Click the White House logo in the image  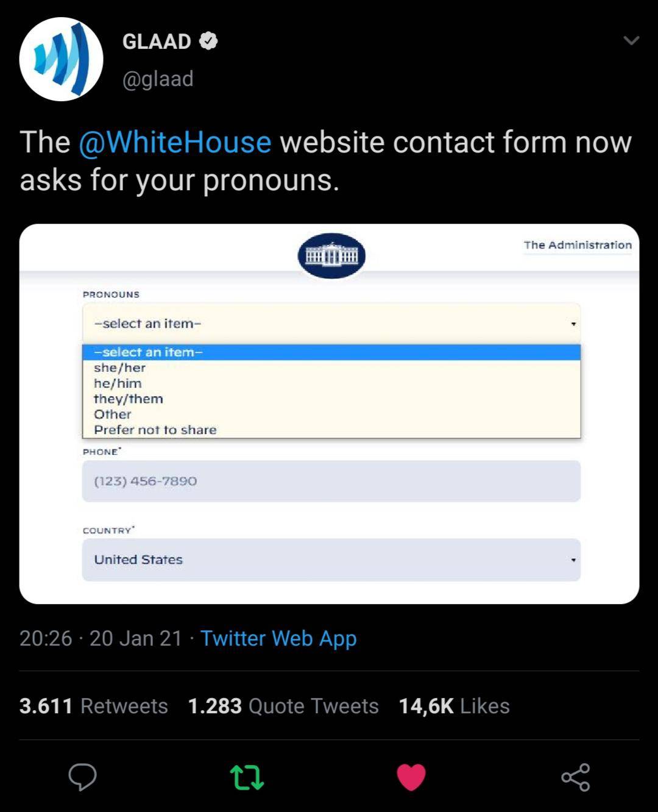[331, 255]
